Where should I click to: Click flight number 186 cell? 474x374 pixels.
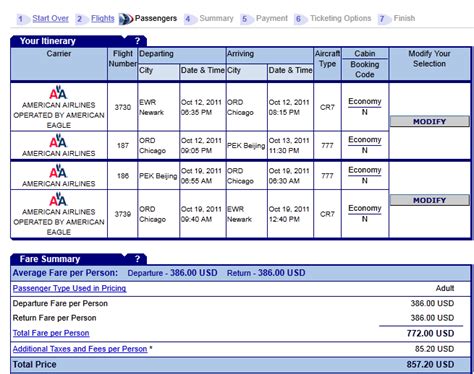(123, 176)
